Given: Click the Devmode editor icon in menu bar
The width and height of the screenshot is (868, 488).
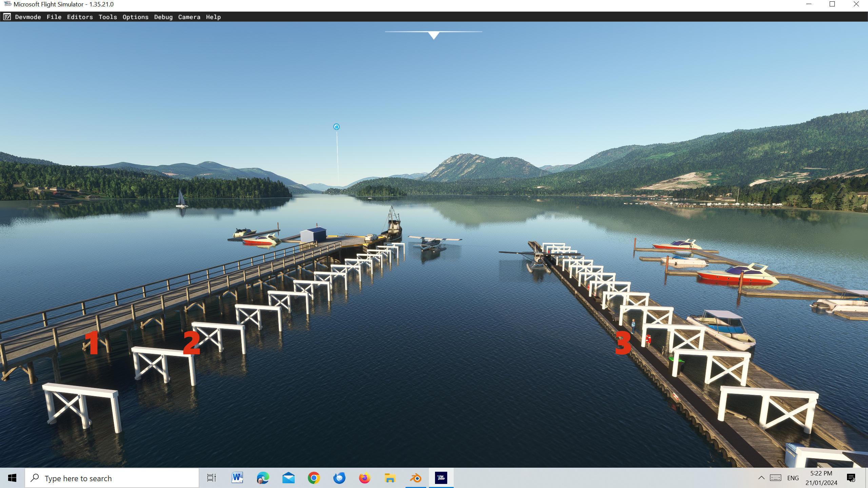Looking at the screenshot, I should point(7,17).
